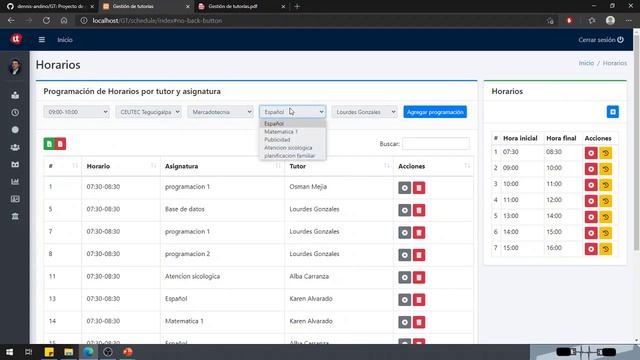Click yellow history icon for 07:30 schedule
This screenshot has height=360, width=640.
point(606,153)
